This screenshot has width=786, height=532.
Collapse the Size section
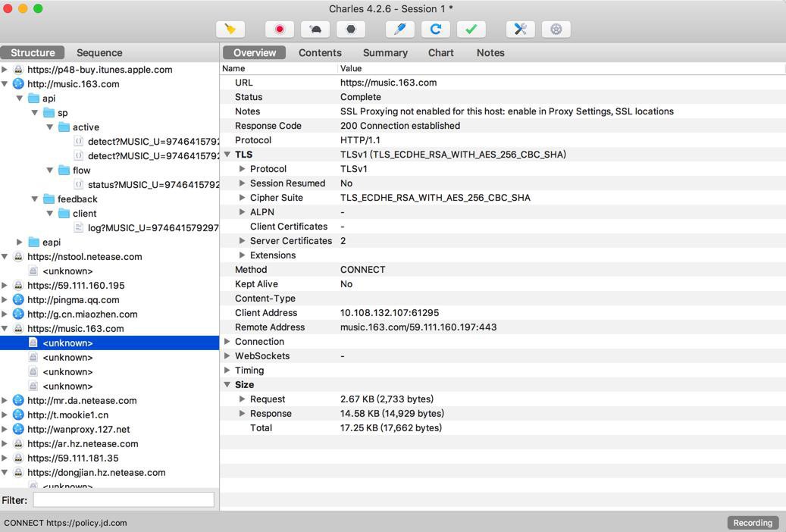(x=227, y=384)
